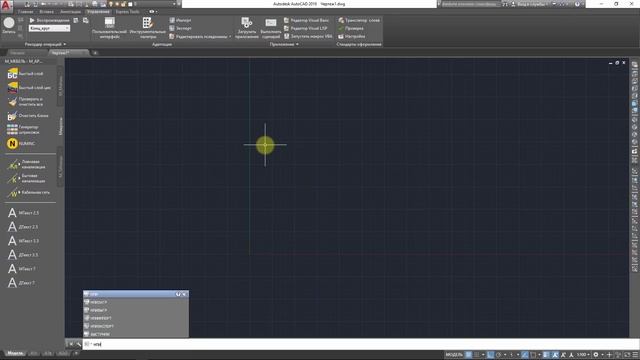Click the Export (Экспорт) customization button
This screenshot has width=640, height=360.
click(x=180, y=28)
